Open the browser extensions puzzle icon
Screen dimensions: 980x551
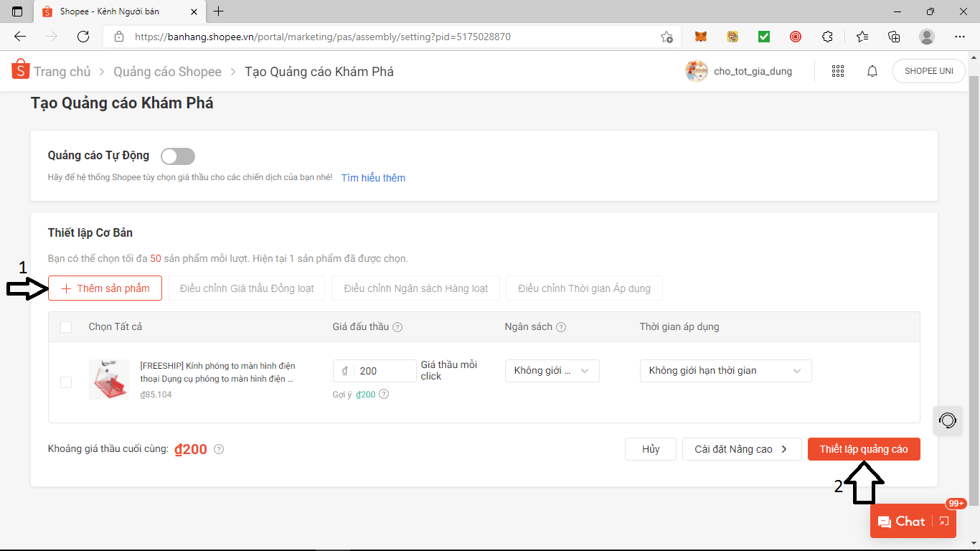click(827, 37)
